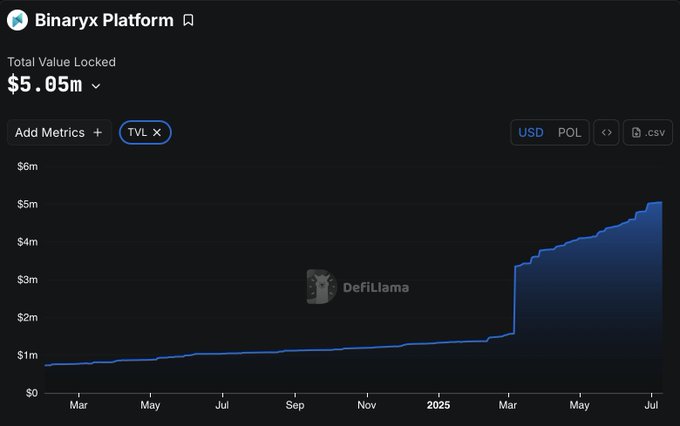Switch chart denomination to POL

pos(569,132)
